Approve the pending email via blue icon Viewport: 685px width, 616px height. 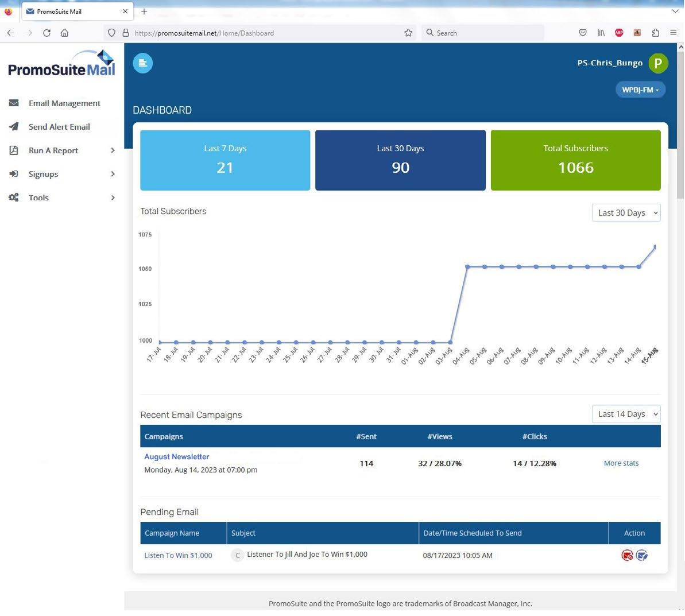click(x=642, y=555)
